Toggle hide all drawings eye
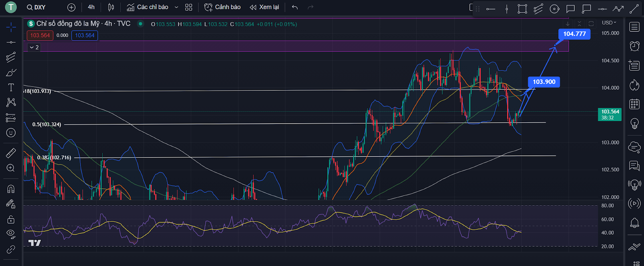This screenshot has width=644, height=266. coord(11,233)
